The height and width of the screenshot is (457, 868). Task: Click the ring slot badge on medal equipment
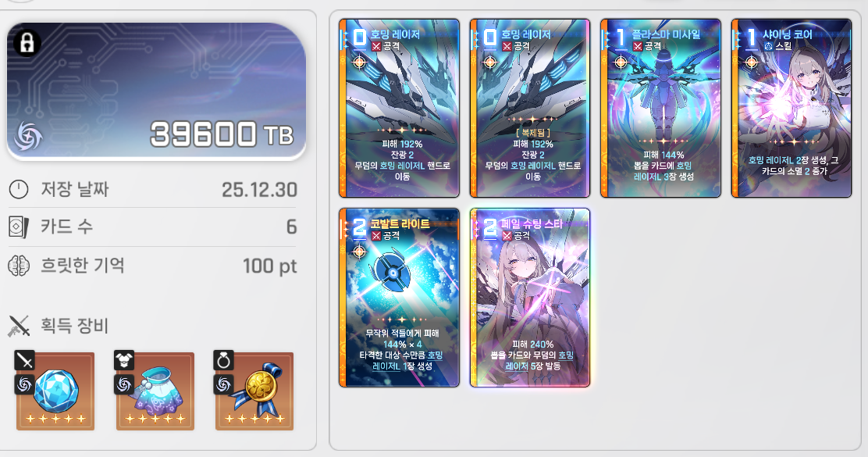(224, 361)
